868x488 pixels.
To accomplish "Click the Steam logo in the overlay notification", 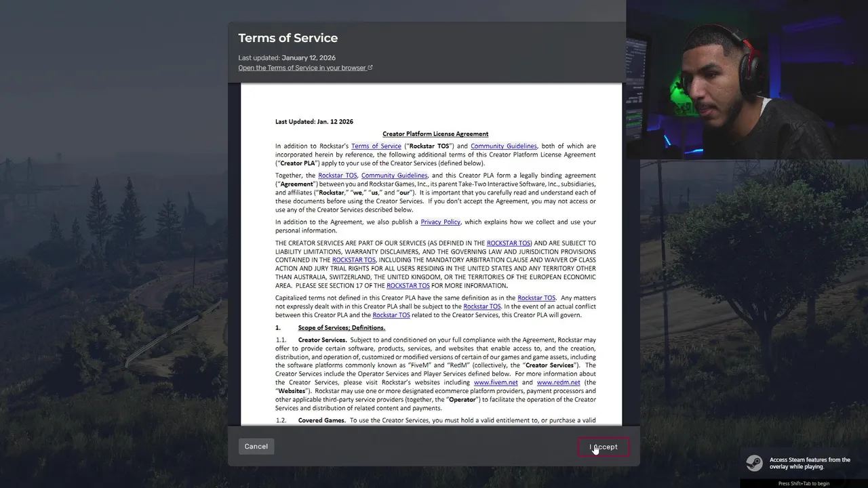I will click(x=754, y=463).
